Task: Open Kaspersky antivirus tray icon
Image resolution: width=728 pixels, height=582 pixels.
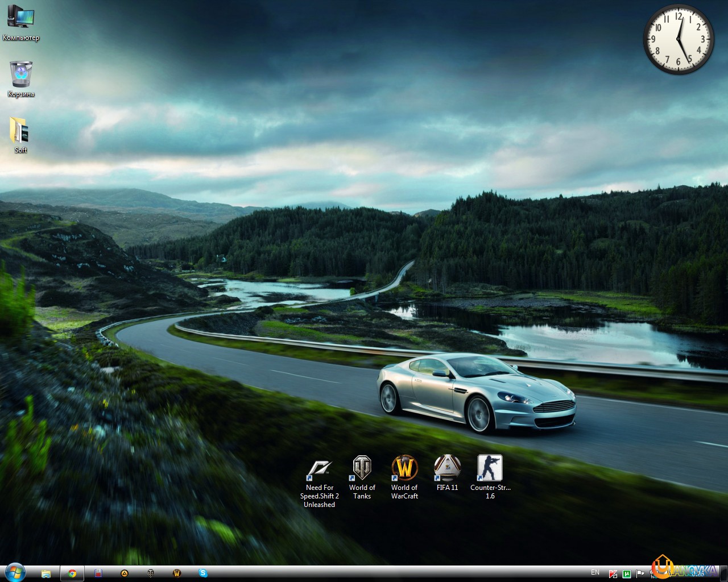Action: tap(613, 573)
